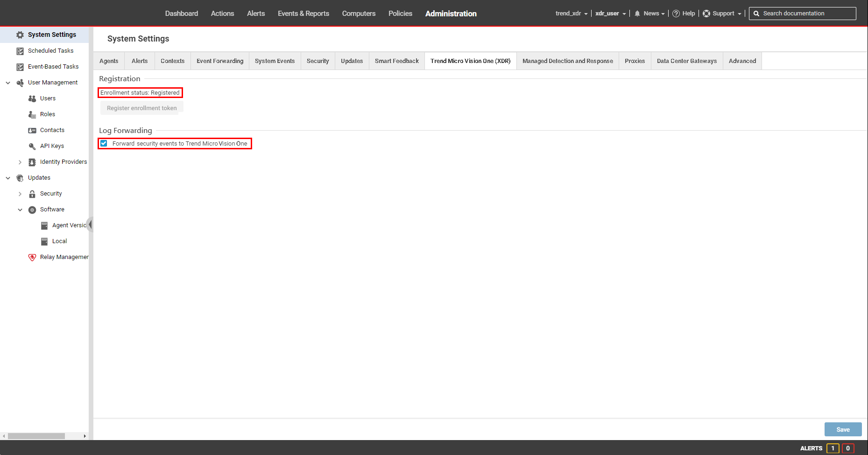Disable forwarding security events to Vision One
This screenshot has width=868, height=455.
(x=104, y=143)
